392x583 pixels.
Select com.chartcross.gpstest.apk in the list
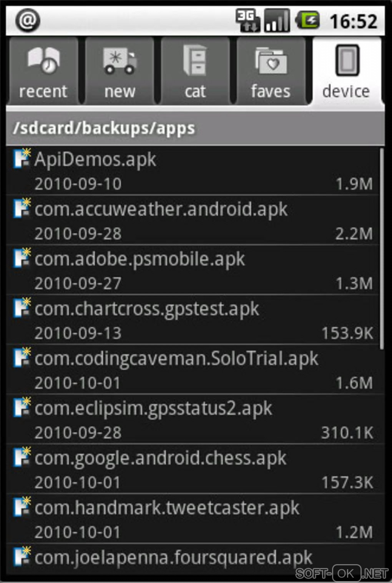193,320
